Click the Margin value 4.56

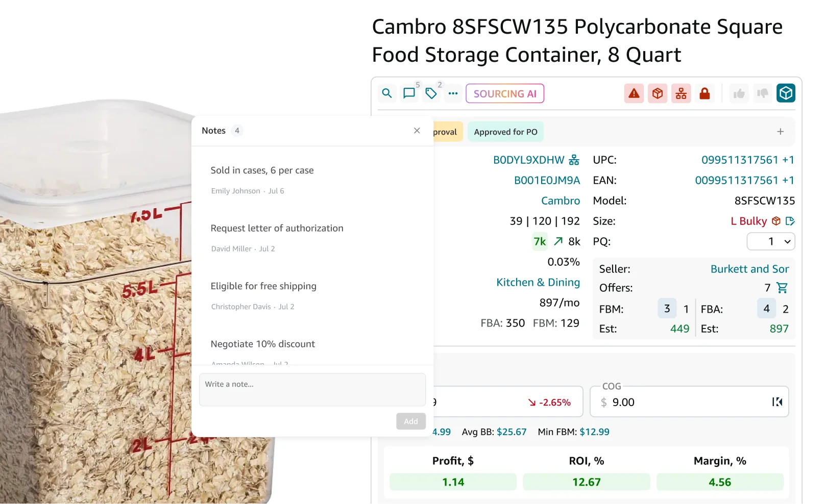coord(720,482)
